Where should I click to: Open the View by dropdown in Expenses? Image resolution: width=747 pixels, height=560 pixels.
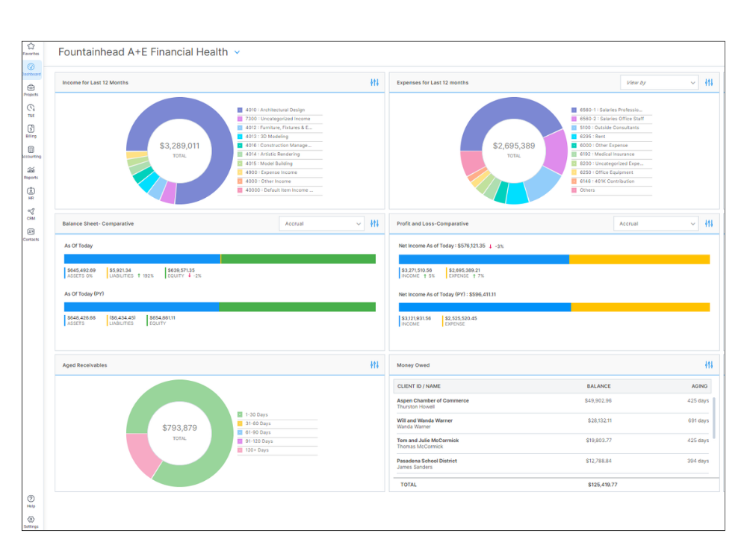(660, 82)
